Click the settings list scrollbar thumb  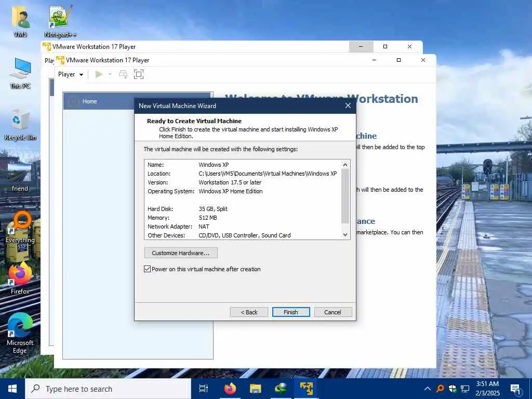[345, 196]
